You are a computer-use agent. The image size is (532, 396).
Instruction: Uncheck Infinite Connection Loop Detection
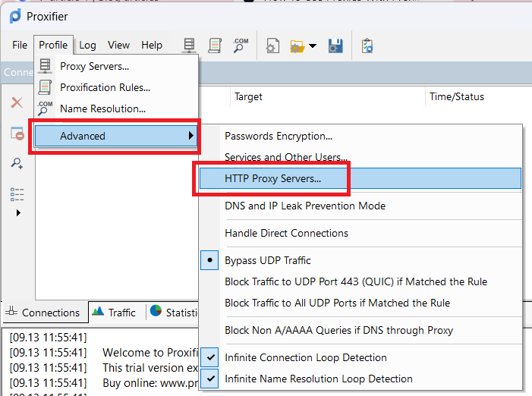(x=360, y=357)
